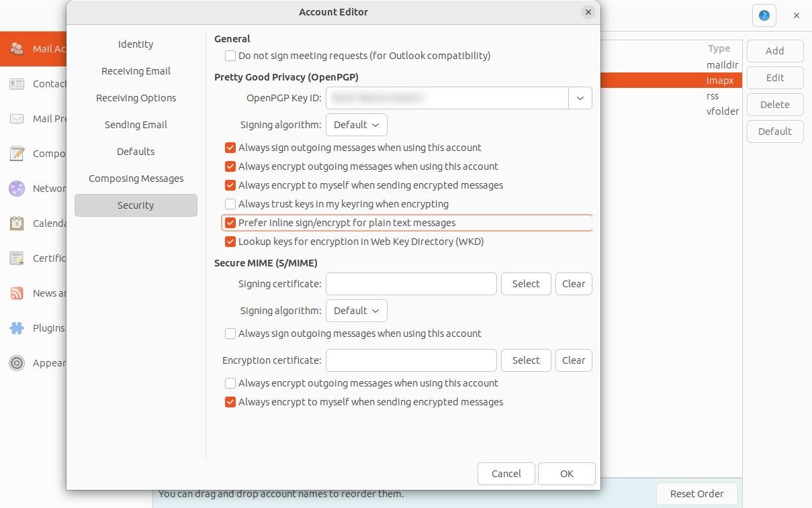The image size is (812, 508).
Task: Select the Contacts section icon
Action: (x=16, y=83)
